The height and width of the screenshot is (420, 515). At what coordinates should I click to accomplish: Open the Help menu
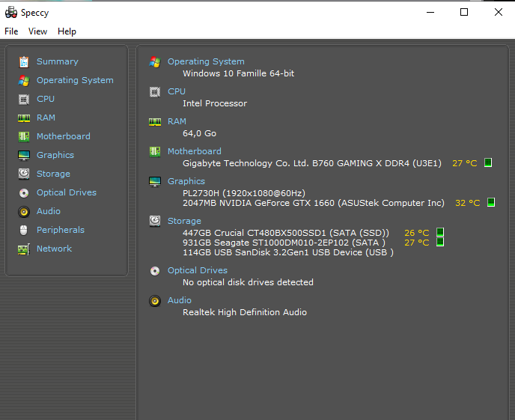tap(67, 31)
